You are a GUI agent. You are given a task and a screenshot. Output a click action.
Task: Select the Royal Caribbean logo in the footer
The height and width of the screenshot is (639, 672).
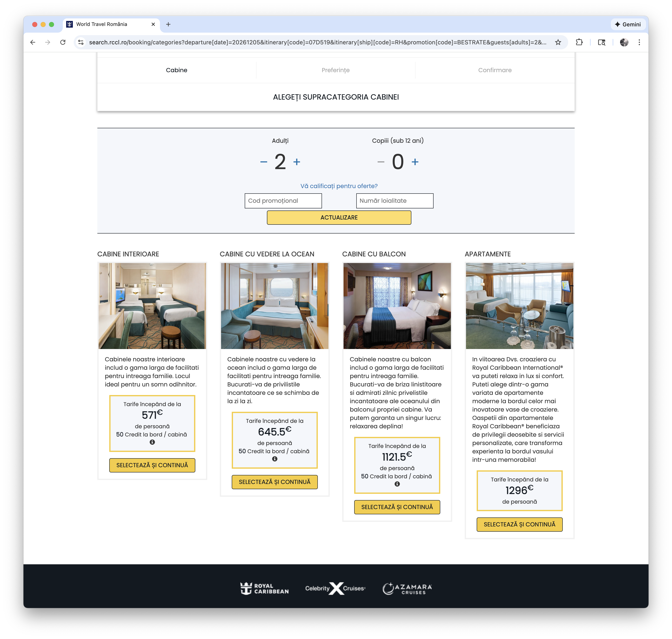pyautogui.click(x=264, y=588)
